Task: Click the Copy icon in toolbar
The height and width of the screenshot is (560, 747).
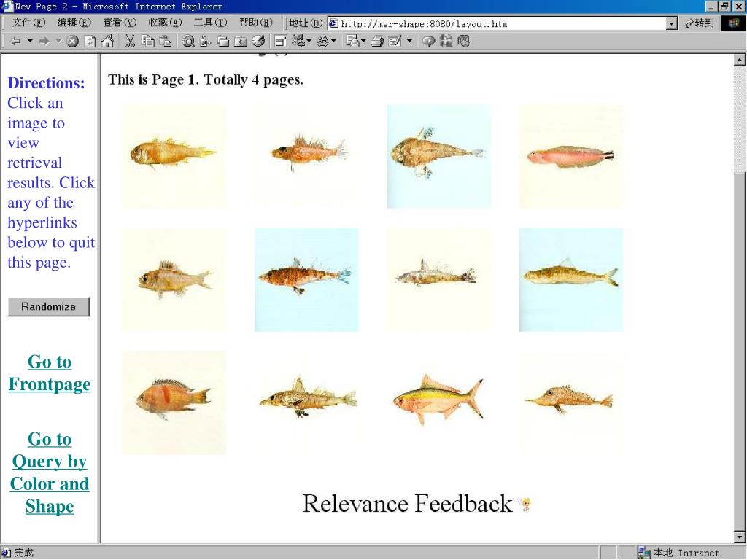Action: 147,42
